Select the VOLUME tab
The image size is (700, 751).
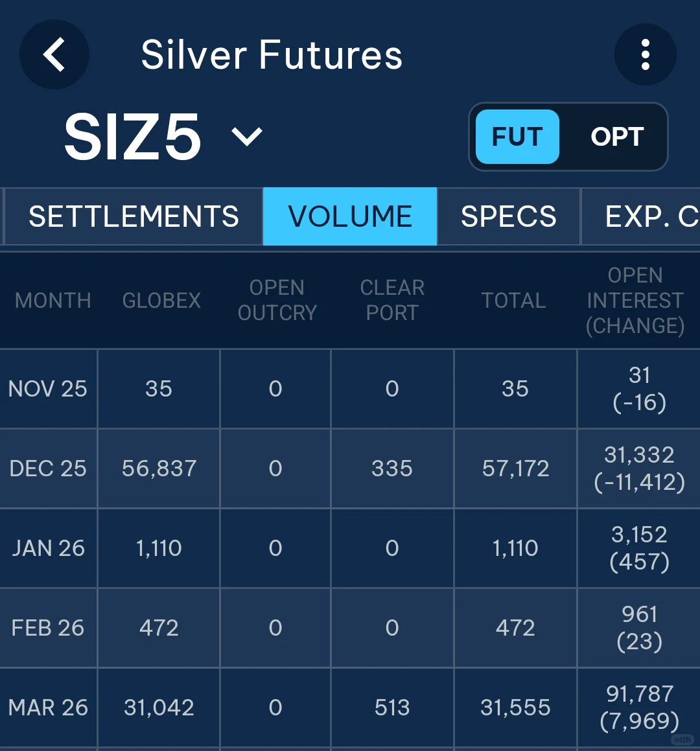point(350,216)
